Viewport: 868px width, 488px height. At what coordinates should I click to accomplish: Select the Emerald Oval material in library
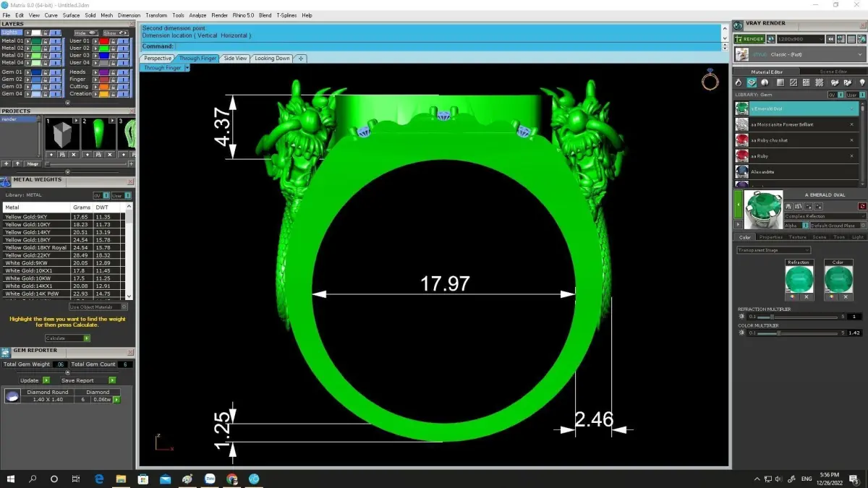[797, 108]
